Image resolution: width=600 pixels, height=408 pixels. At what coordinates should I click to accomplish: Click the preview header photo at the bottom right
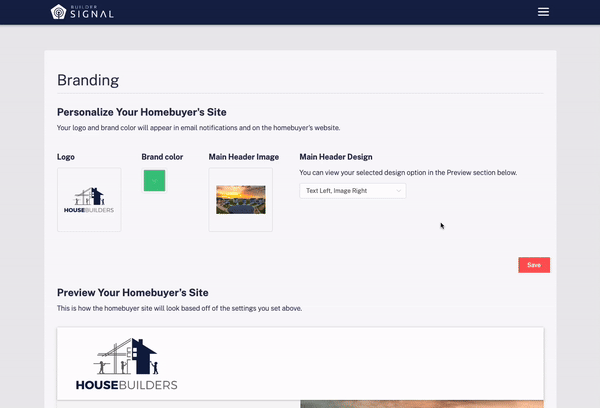click(x=421, y=404)
